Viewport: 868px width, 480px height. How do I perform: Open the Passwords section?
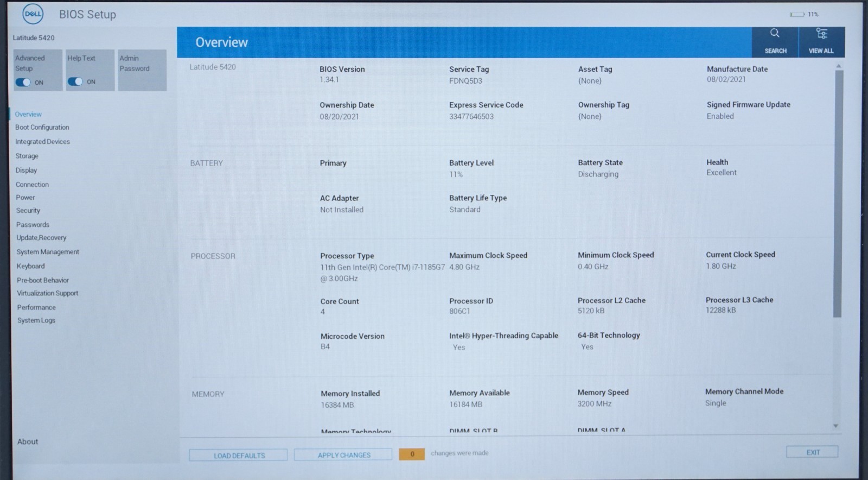tap(33, 225)
